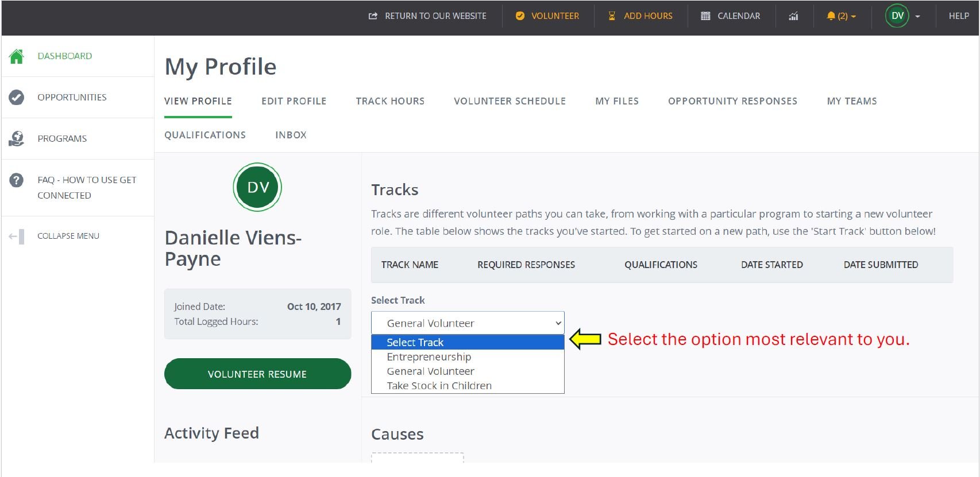Click the Track Name column header
The width and height of the screenshot is (980, 477).
[410, 265]
